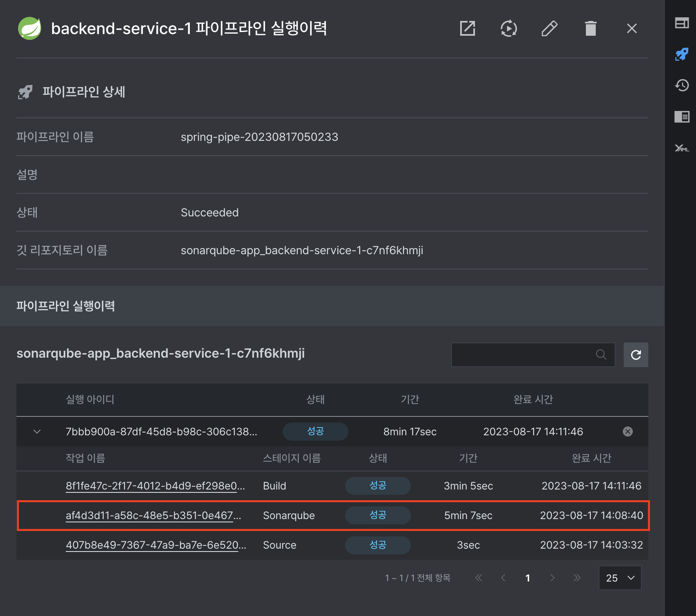Click 성공 badge in Source row

click(x=378, y=545)
